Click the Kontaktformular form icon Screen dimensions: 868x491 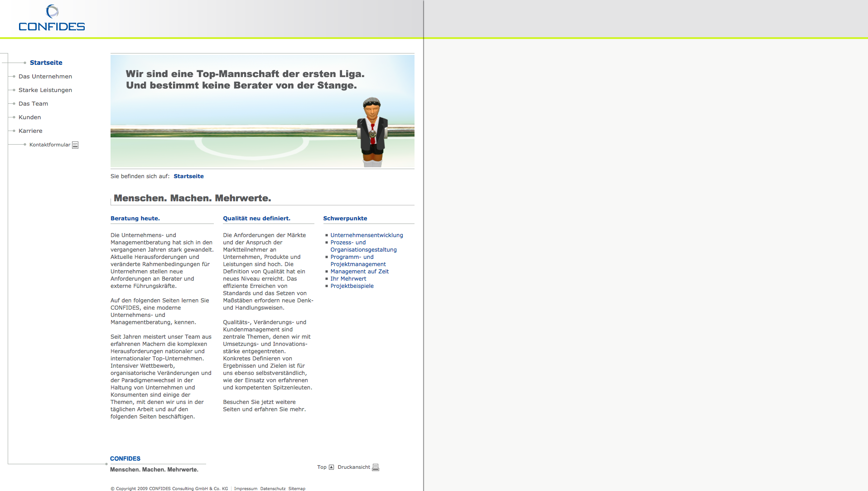(75, 145)
